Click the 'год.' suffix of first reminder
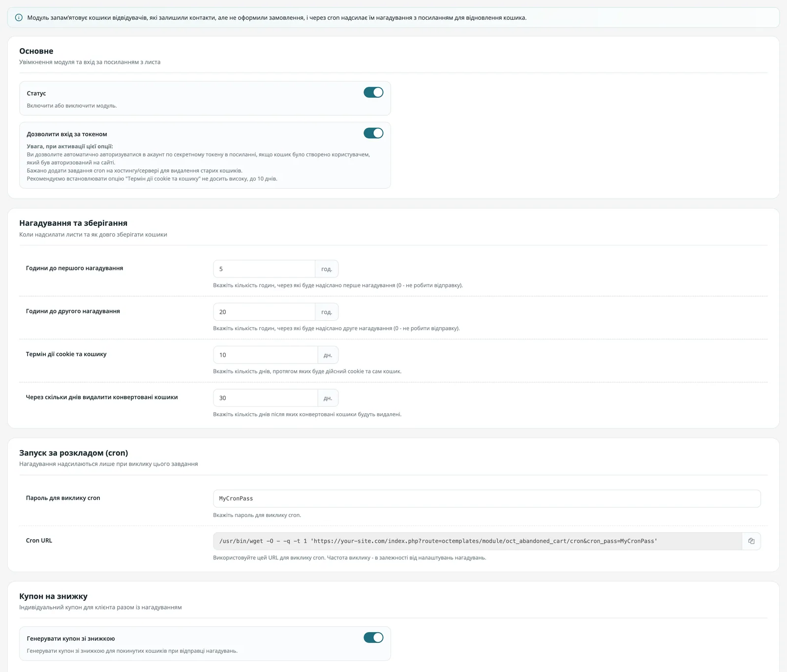The image size is (787, 672). pos(327,269)
